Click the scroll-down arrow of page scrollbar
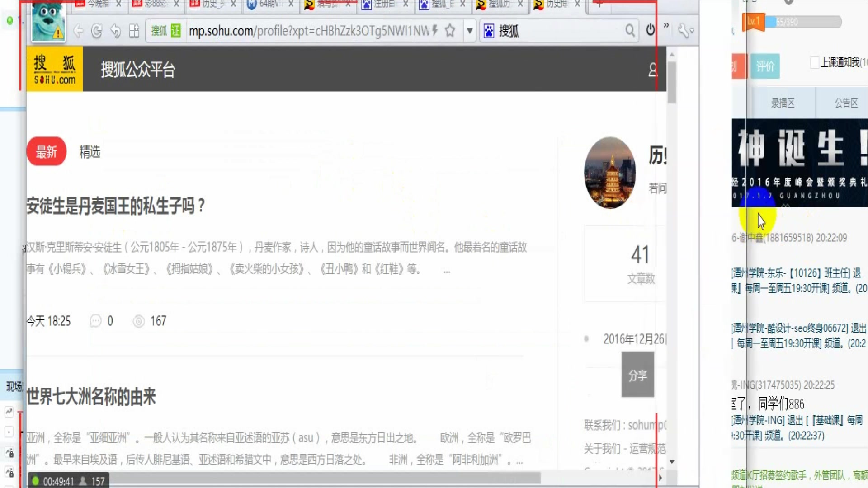The width and height of the screenshot is (868, 488). point(672,462)
